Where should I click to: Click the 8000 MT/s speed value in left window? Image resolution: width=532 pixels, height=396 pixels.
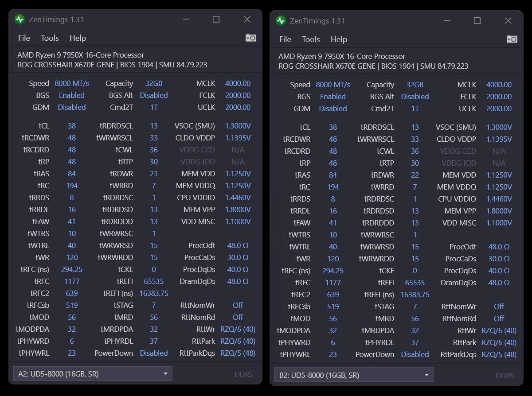pos(72,83)
